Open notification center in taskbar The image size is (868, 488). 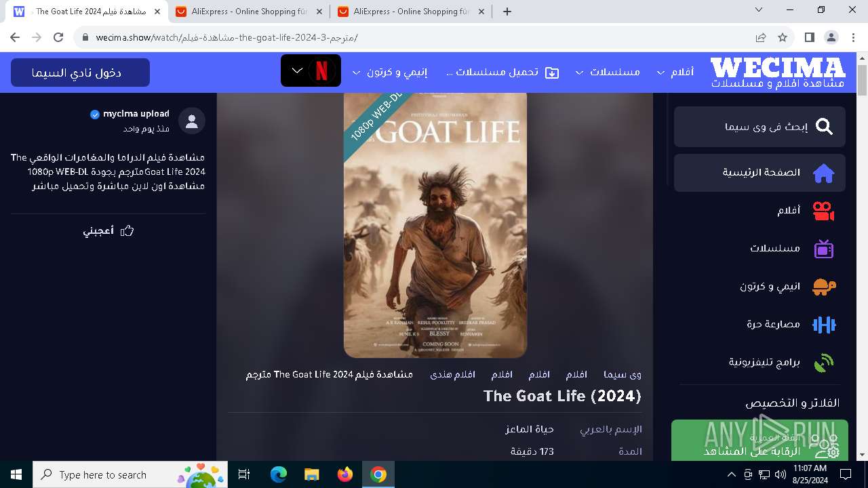coord(846,474)
